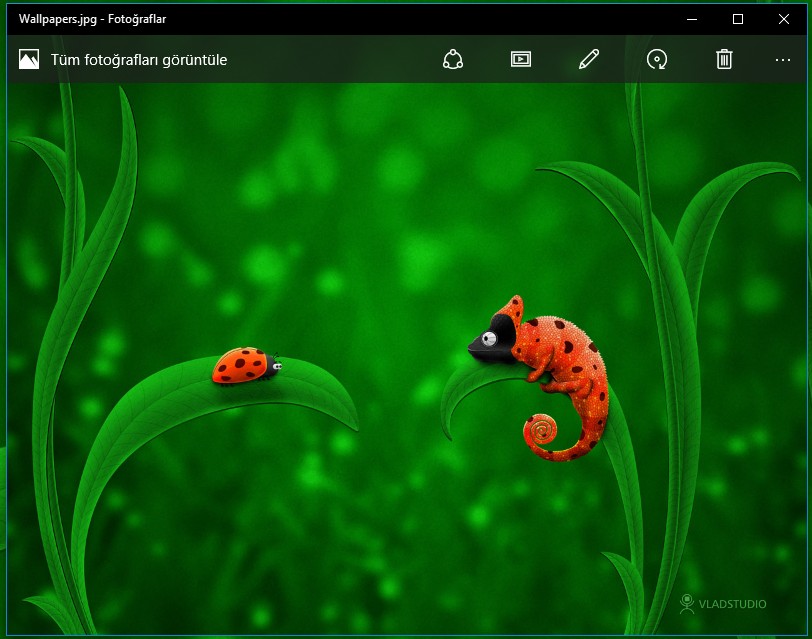Viewport: 812px width, 639px height.
Task: Click the VLADSTUDIO logo figure icon
Action: 687,603
